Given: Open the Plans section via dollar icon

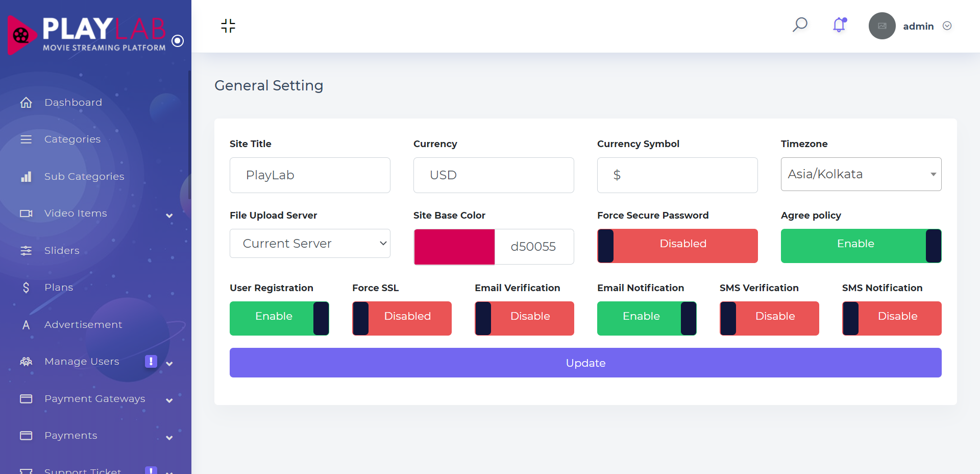Looking at the screenshot, I should (x=26, y=287).
